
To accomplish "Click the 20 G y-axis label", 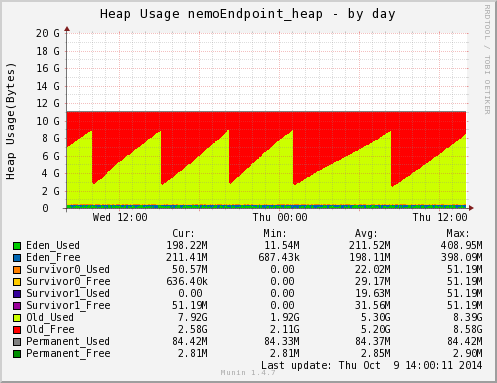I will pyautogui.click(x=48, y=33).
